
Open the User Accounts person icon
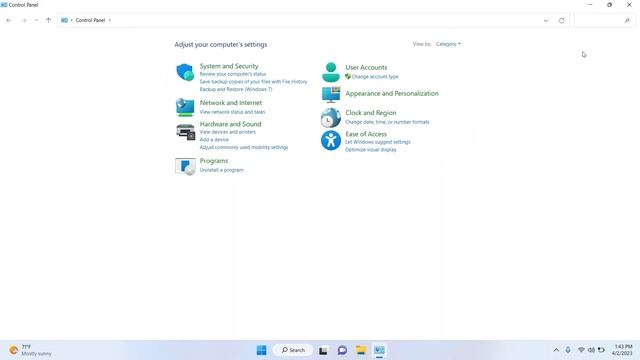pyautogui.click(x=331, y=72)
